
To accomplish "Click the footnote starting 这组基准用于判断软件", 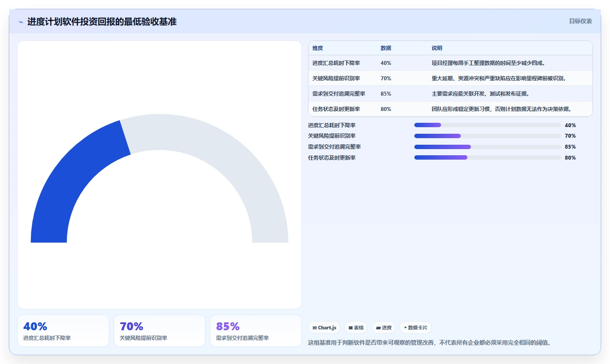I will pyautogui.click(x=429, y=343).
